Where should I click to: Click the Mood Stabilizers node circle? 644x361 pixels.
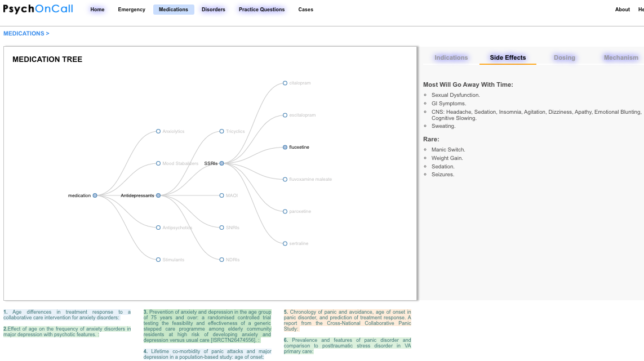pos(158,163)
